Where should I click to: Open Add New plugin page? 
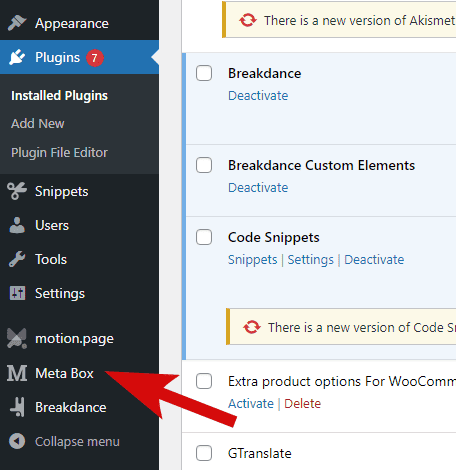point(38,124)
